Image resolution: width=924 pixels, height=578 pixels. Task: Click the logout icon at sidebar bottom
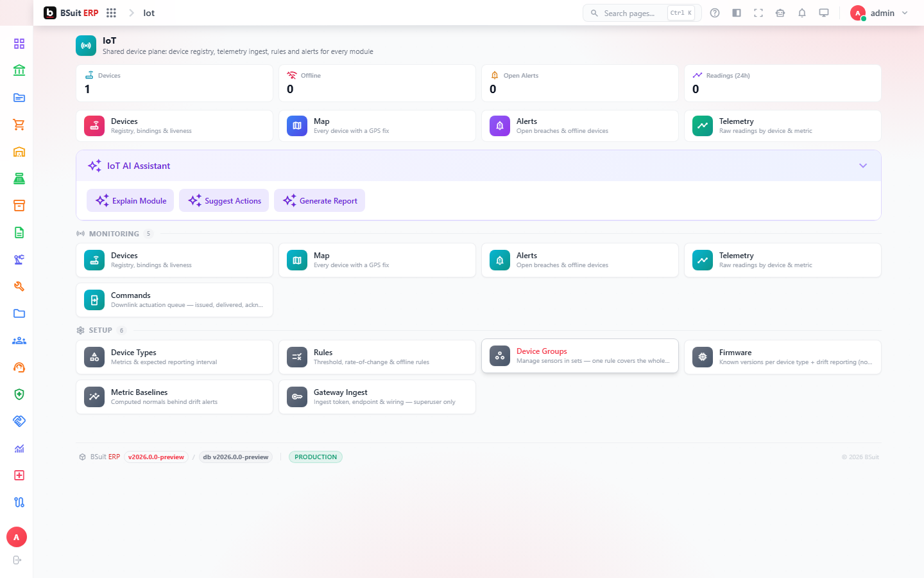click(x=17, y=560)
